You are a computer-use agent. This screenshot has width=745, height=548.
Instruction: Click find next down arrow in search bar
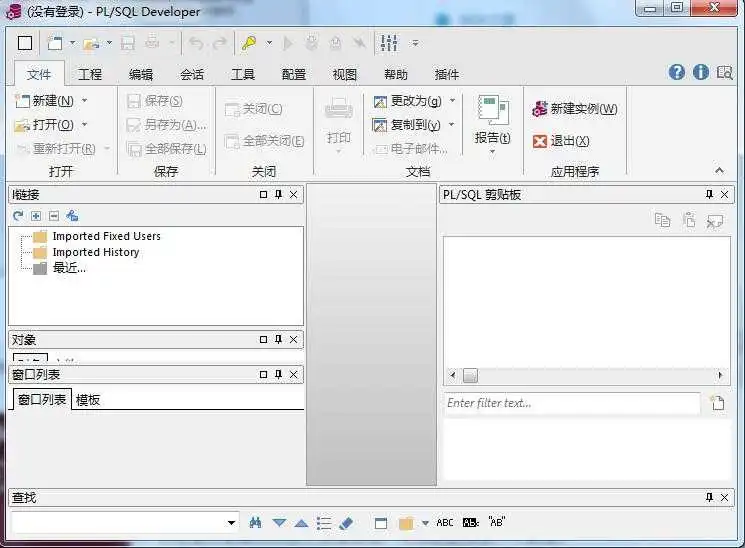coord(279,523)
